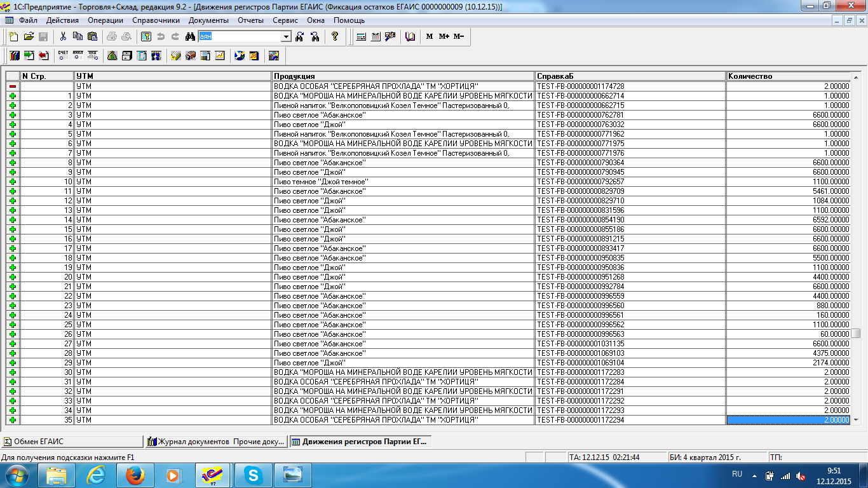868x488 pixels.
Task: Click the НАКЛ waybill toolbar icon
Action: point(78,55)
